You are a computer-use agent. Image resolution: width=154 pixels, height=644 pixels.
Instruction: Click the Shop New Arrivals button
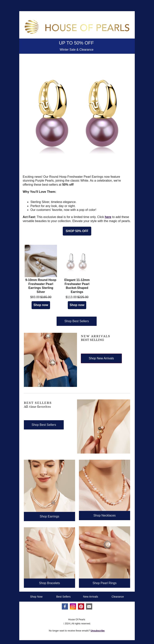pos(101,358)
